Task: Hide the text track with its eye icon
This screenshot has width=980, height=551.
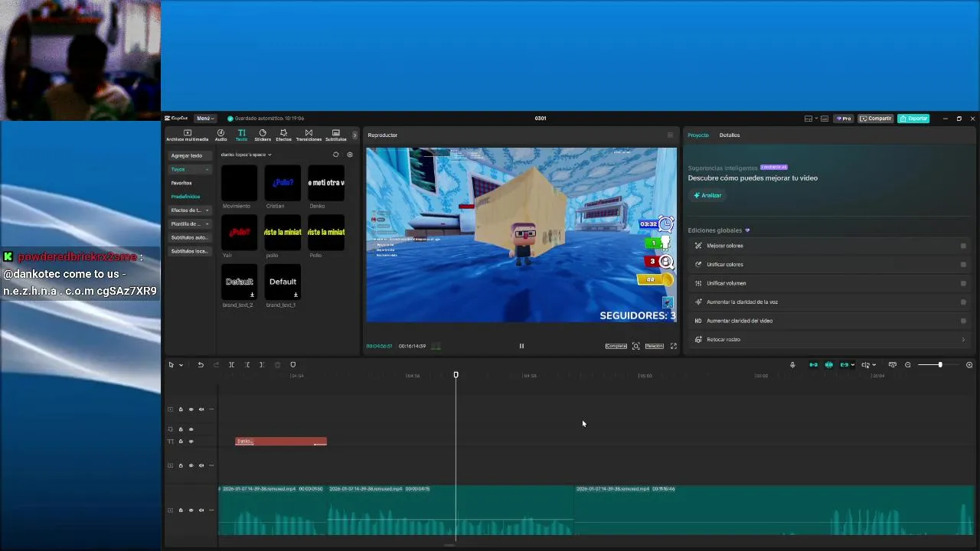Action: tap(191, 442)
